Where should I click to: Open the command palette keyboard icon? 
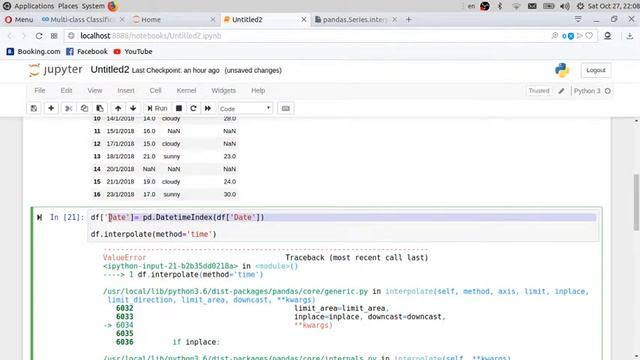click(286, 108)
